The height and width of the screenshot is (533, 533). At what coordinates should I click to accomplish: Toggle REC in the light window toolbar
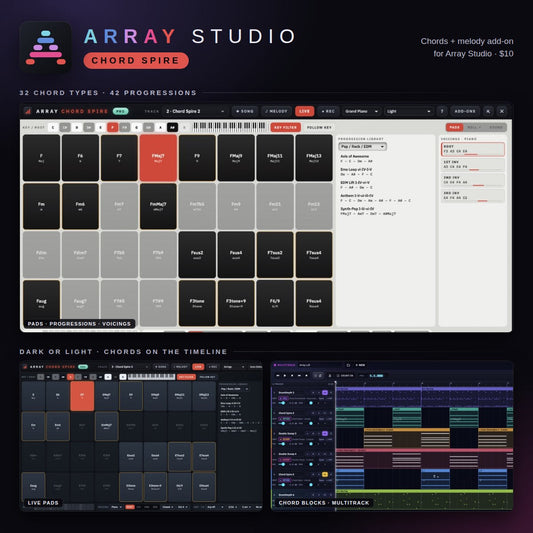tap(328, 111)
